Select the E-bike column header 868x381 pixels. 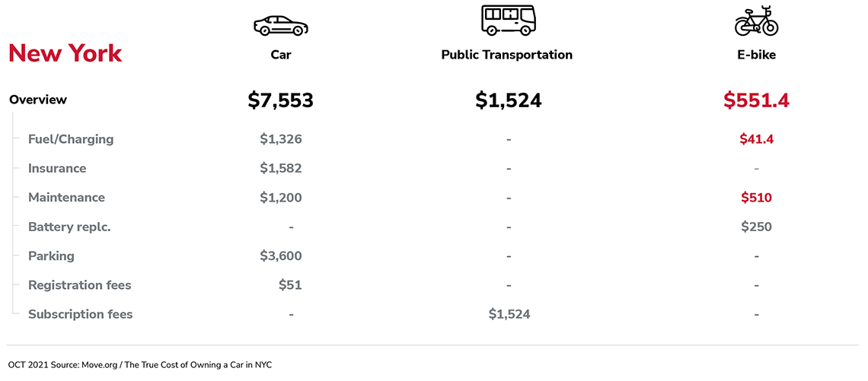pos(756,55)
